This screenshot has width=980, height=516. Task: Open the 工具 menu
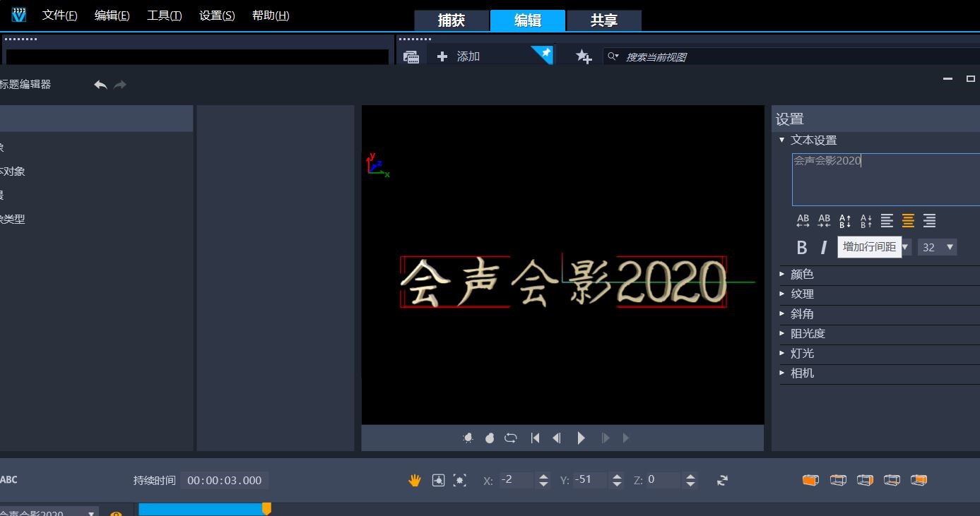tap(164, 16)
